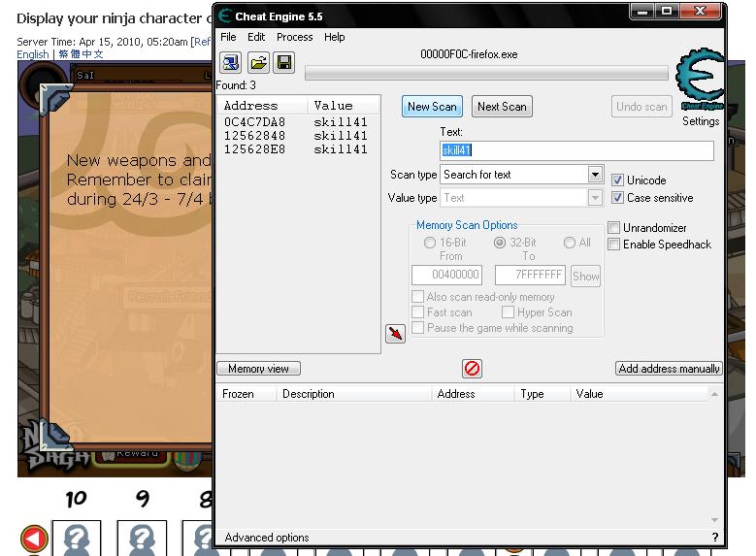Viewport: 756px width, 556px height.
Task: Expand the Value type dropdown
Action: coord(596,197)
